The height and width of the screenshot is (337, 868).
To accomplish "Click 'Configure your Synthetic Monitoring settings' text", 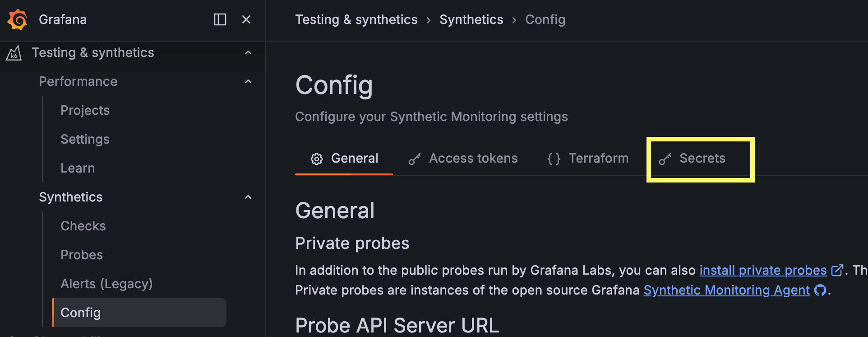I will 432,117.
